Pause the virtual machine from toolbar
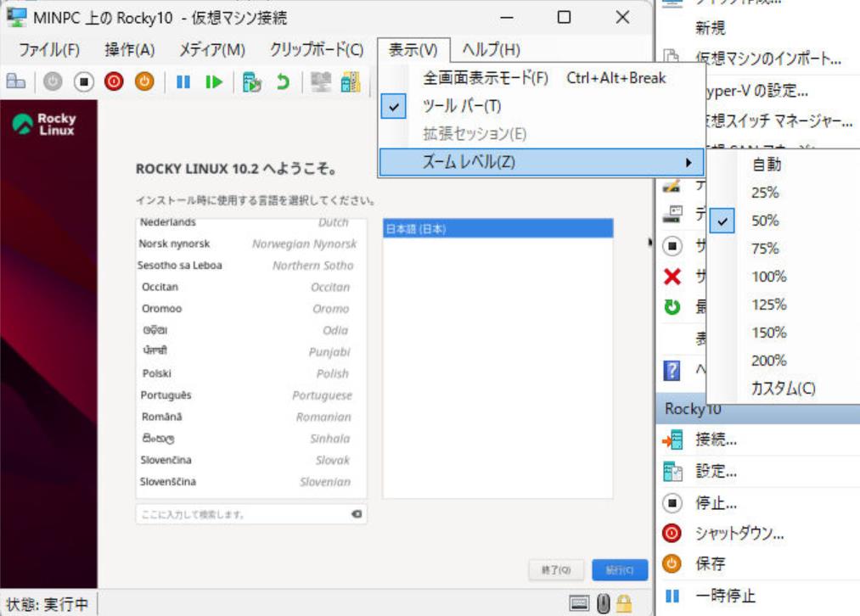The width and height of the screenshot is (860, 616). point(183,82)
